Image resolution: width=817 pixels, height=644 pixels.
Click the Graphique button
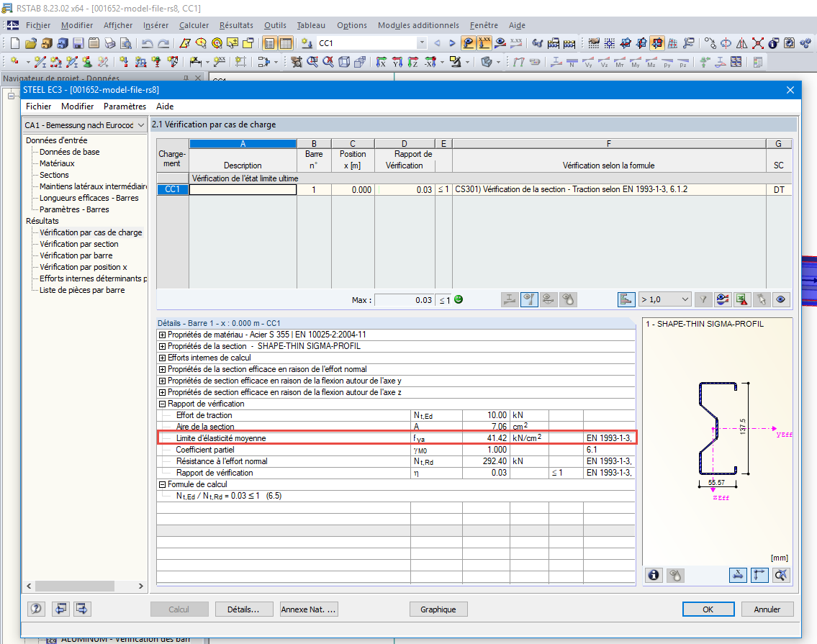click(x=438, y=609)
